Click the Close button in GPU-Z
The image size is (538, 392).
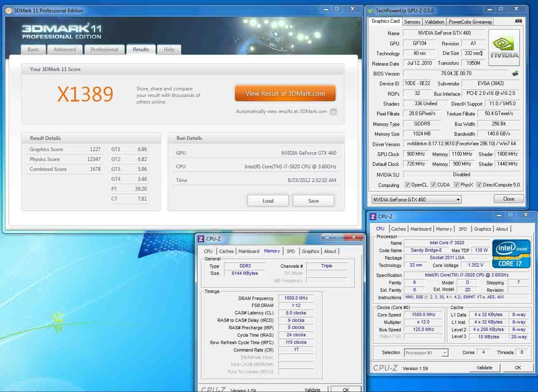click(509, 199)
